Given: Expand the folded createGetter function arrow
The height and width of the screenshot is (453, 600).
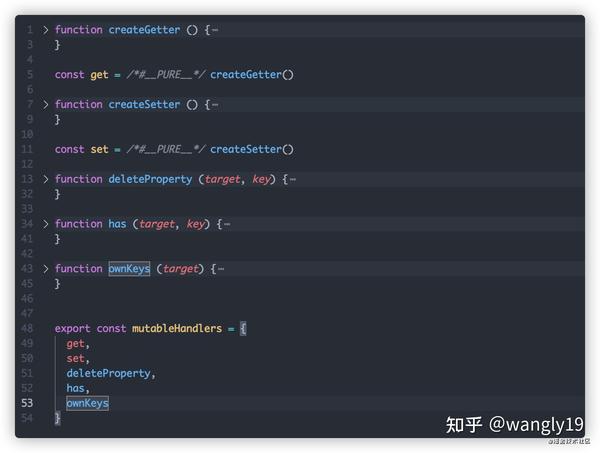Looking at the screenshot, I should click(x=46, y=30).
